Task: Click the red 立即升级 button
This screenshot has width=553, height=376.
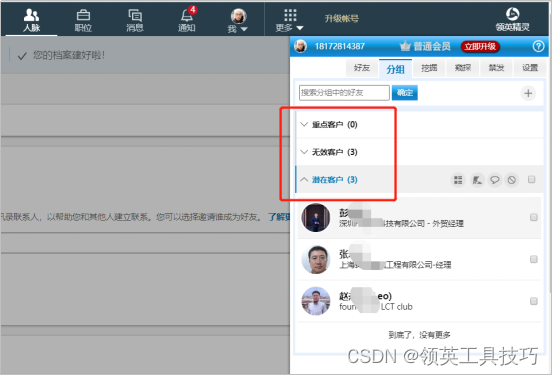Action: [x=480, y=47]
